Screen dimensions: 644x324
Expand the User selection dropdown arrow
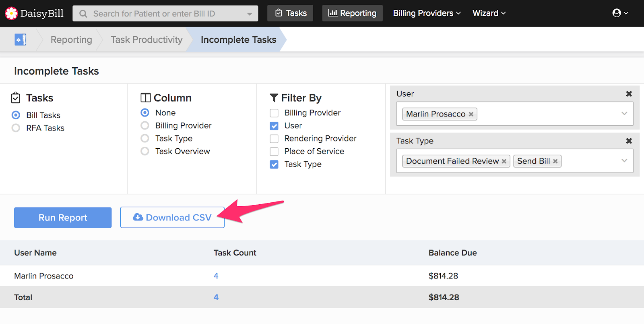tap(624, 114)
